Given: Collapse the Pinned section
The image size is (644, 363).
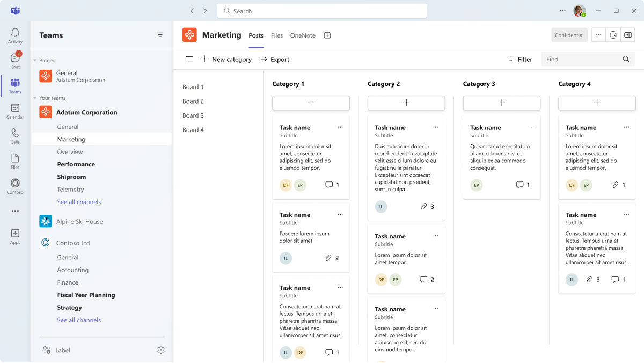Looking at the screenshot, I should (x=35, y=61).
